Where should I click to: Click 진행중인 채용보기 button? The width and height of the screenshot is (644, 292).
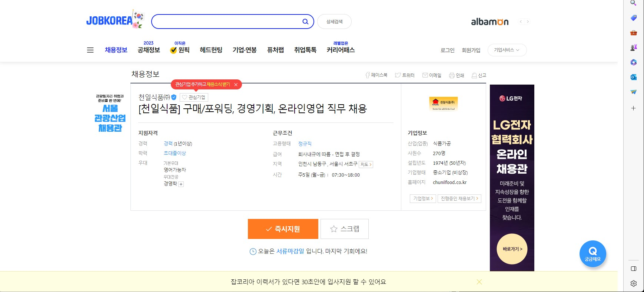tap(459, 199)
